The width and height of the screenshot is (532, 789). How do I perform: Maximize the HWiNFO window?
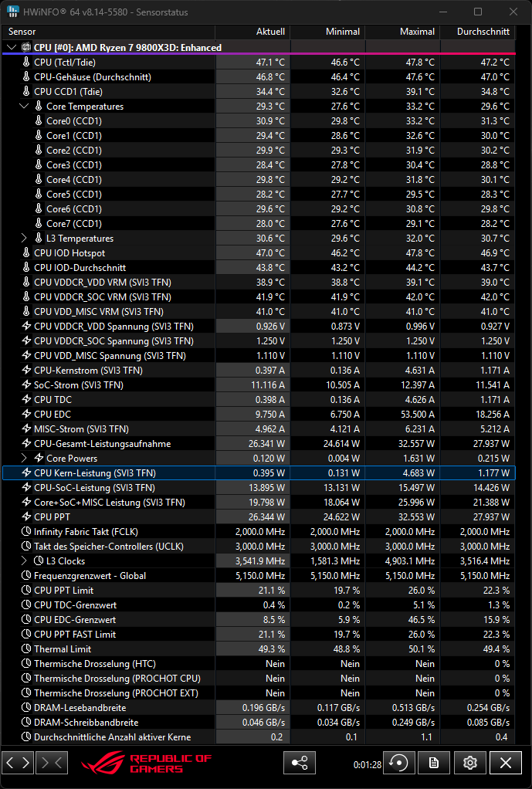point(478,12)
